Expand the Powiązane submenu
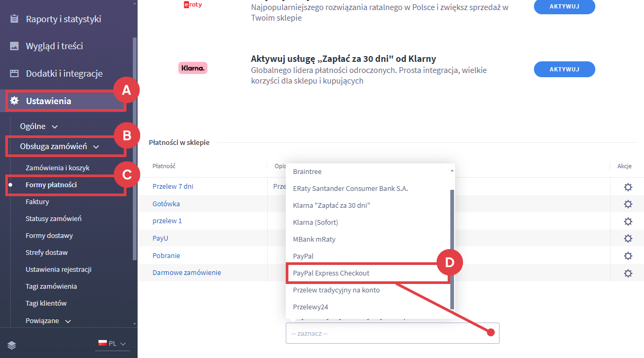This screenshot has height=358, width=644. click(x=48, y=320)
